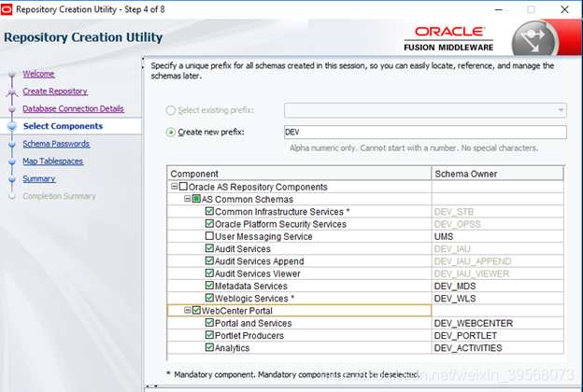Image resolution: width=583 pixels, height=392 pixels.
Task: Toggle Audit Services checkbox
Action: pos(209,248)
